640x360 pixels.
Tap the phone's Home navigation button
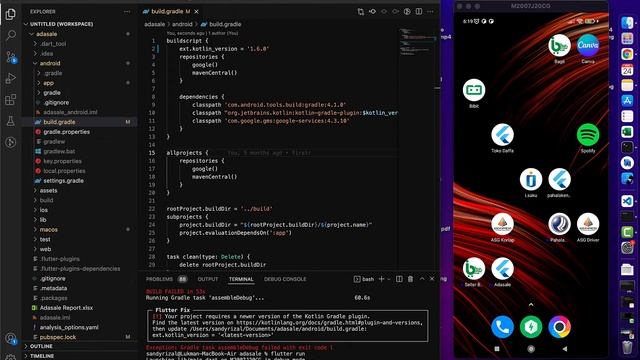point(531,349)
